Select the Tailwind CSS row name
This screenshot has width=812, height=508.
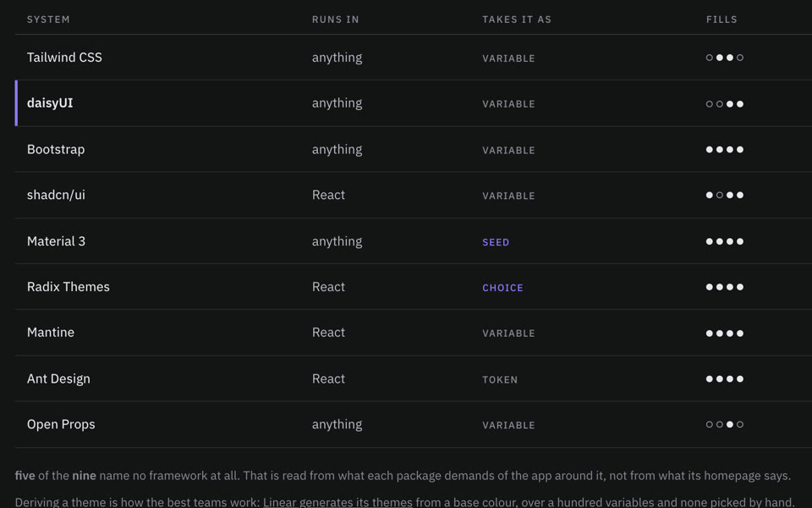64,57
